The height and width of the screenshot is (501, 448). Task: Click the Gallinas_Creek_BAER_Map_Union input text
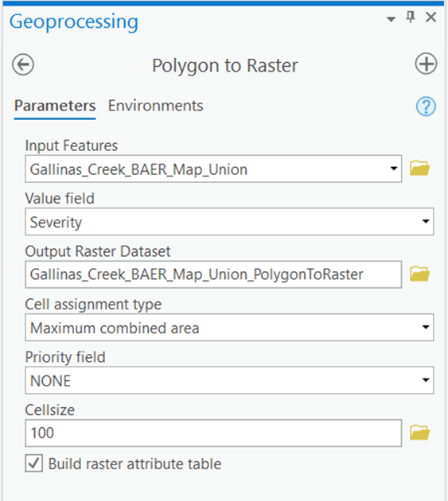[x=138, y=169]
